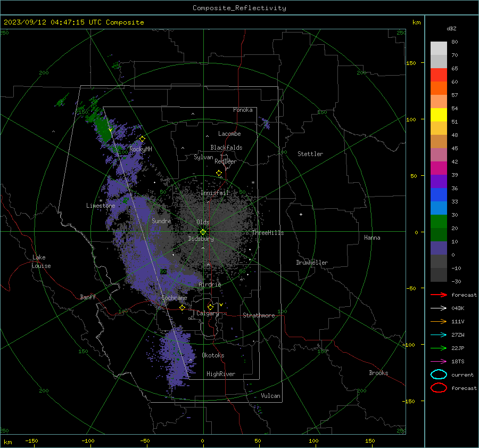
Task: Click the Stettler city label
Action: (310, 154)
